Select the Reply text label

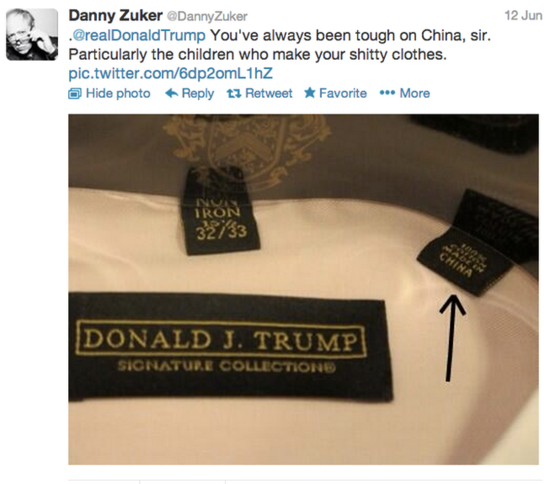click(198, 94)
